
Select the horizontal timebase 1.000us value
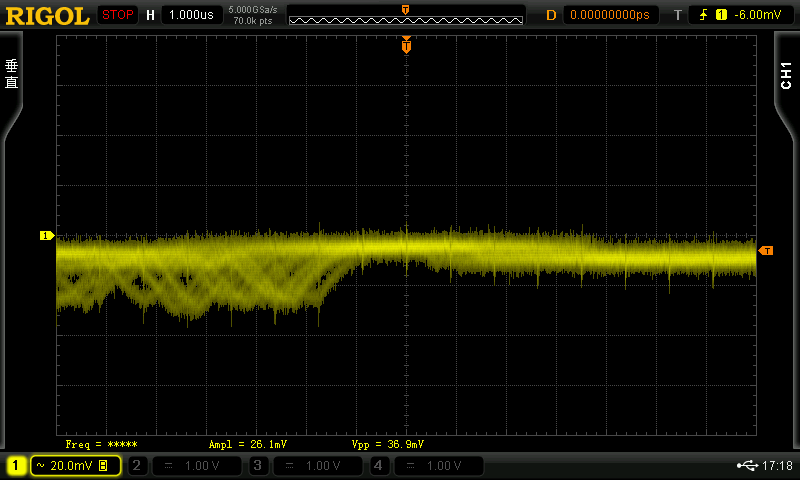pyautogui.click(x=191, y=15)
